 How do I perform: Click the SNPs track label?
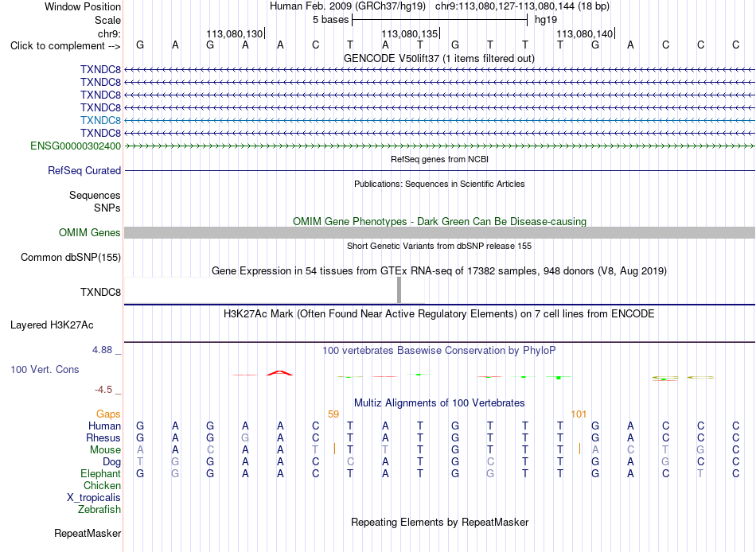tap(107, 208)
